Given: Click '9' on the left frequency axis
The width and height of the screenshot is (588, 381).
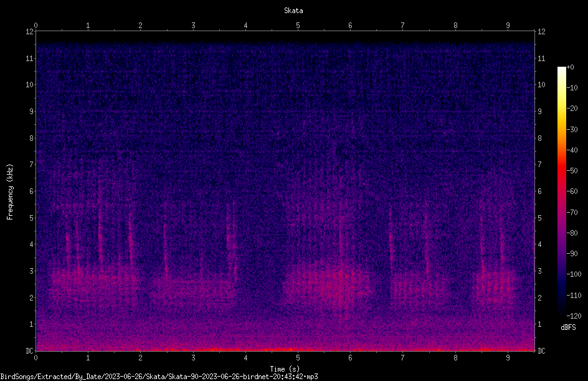Looking at the screenshot, I should pos(32,112).
